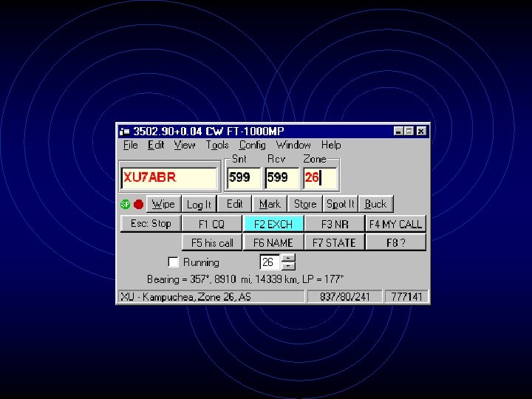The image size is (532, 399).
Task: Click the Store button
Action: coord(305,204)
